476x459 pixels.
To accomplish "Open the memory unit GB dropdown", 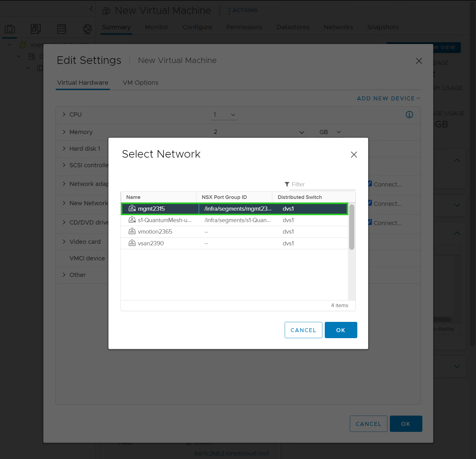I will [330, 132].
